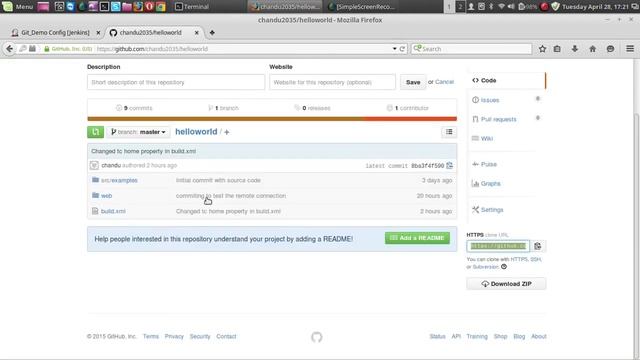640x360 pixels.
Task: Open chandu author profile link
Action: point(111,165)
